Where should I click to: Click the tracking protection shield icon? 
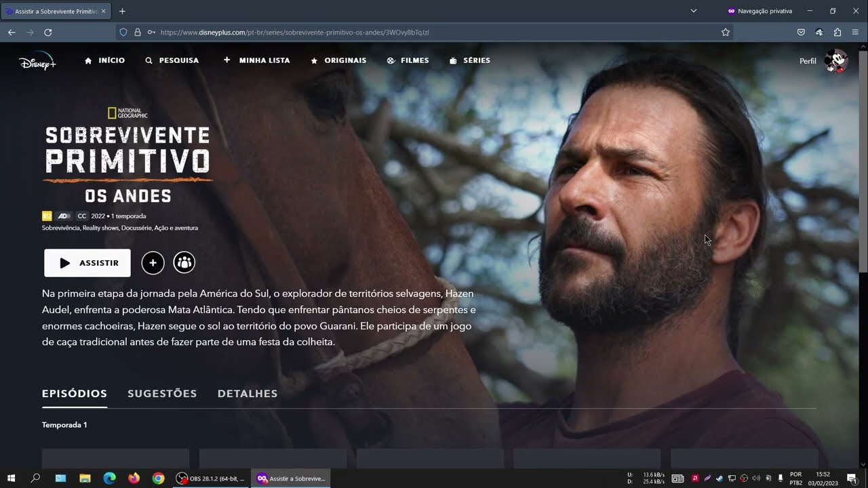point(123,32)
